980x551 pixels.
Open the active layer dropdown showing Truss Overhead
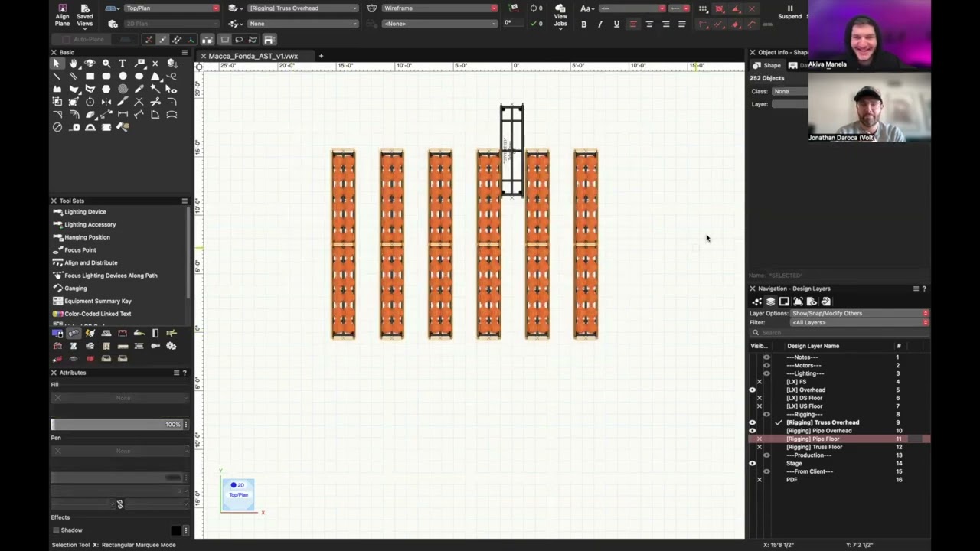point(302,8)
